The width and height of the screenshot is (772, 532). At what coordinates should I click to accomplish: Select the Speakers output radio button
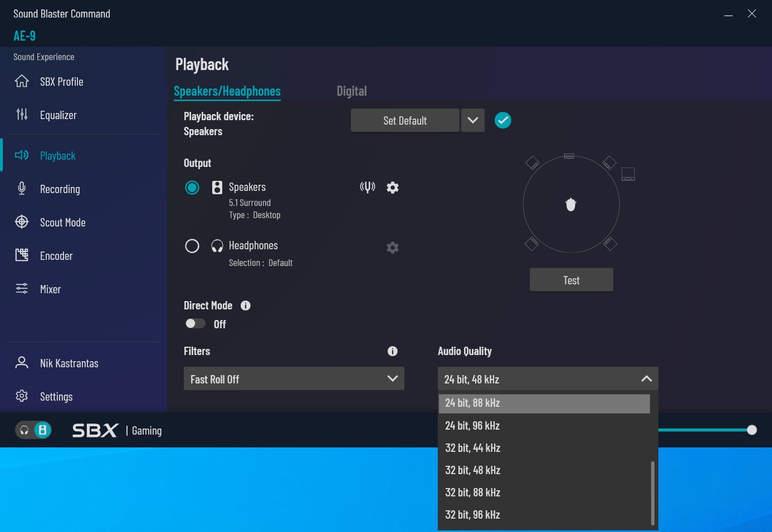192,188
